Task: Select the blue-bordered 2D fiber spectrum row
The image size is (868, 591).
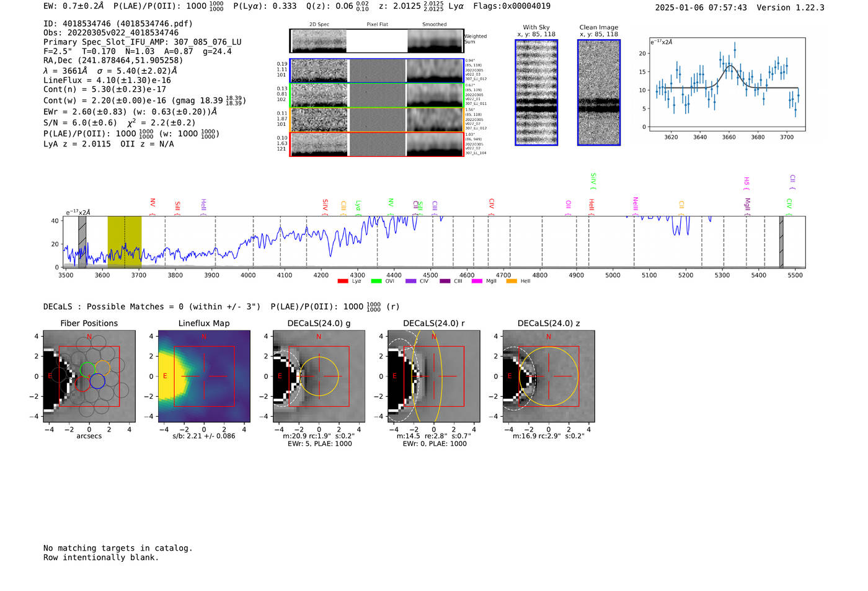Action: click(376, 71)
